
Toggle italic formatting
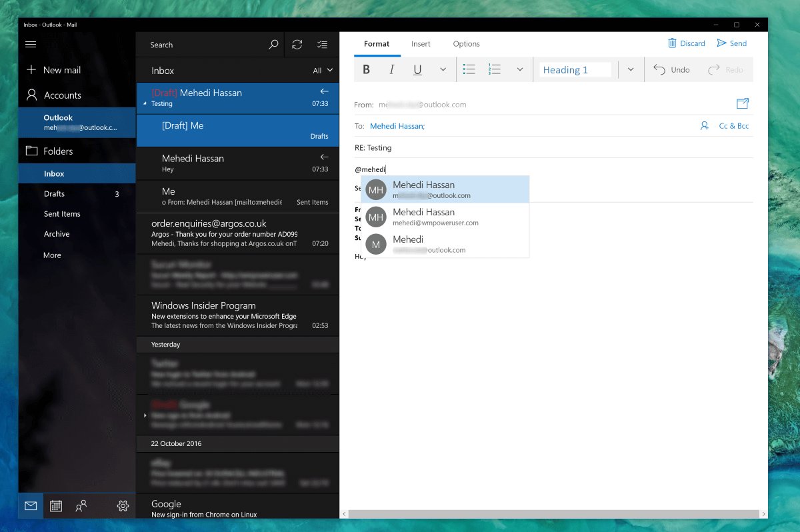pos(392,69)
